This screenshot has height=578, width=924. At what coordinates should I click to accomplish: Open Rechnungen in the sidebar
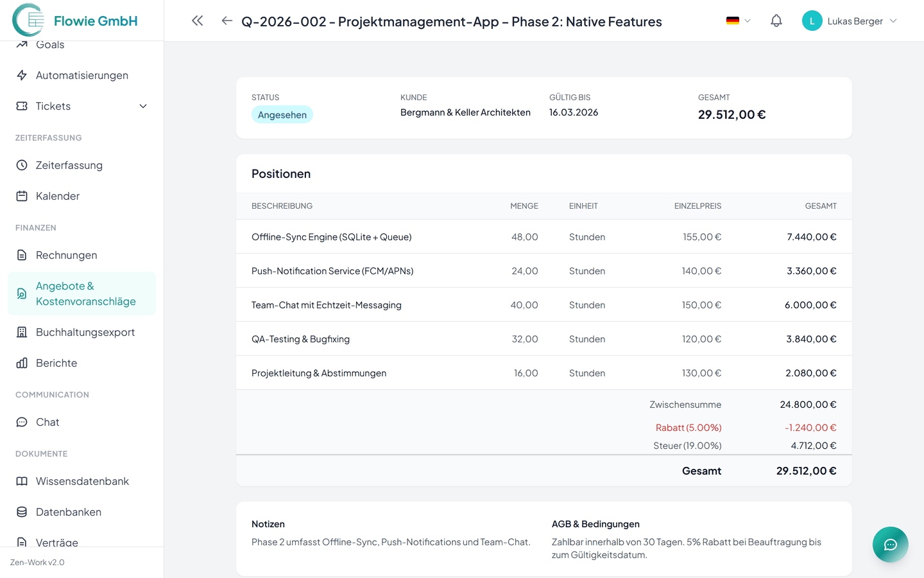pyautogui.click(x=66, y=255)
